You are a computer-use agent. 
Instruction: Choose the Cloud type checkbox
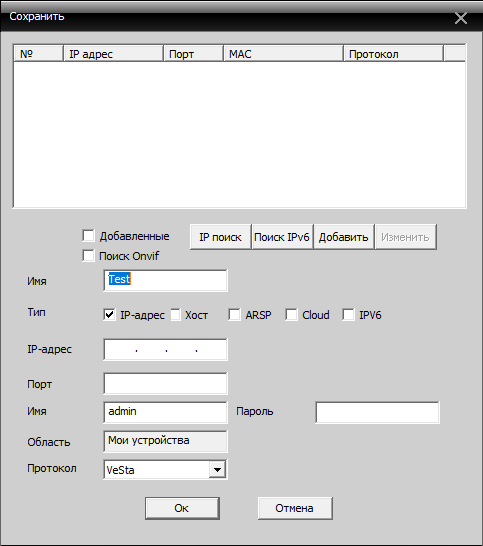(291, 314)
